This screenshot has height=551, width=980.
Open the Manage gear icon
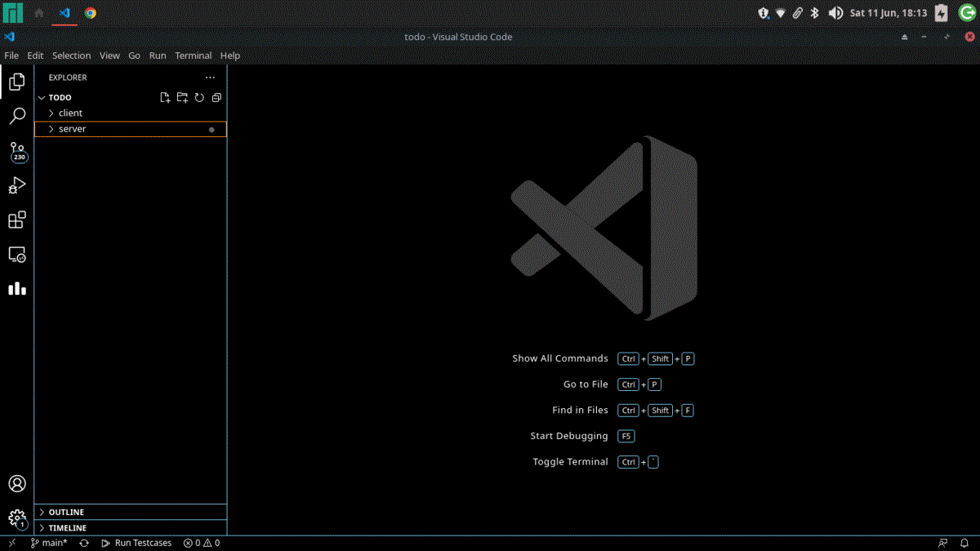point(17,518)
